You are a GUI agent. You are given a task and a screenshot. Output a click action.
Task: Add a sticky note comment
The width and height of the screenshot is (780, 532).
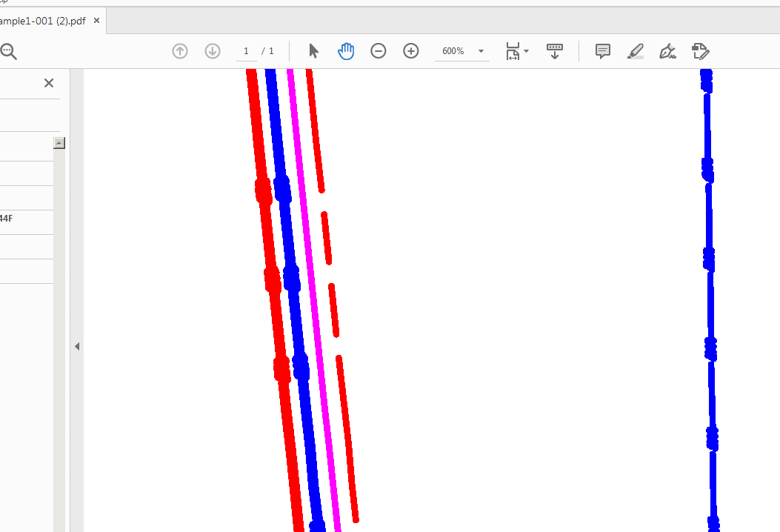(x=603, y=51)
